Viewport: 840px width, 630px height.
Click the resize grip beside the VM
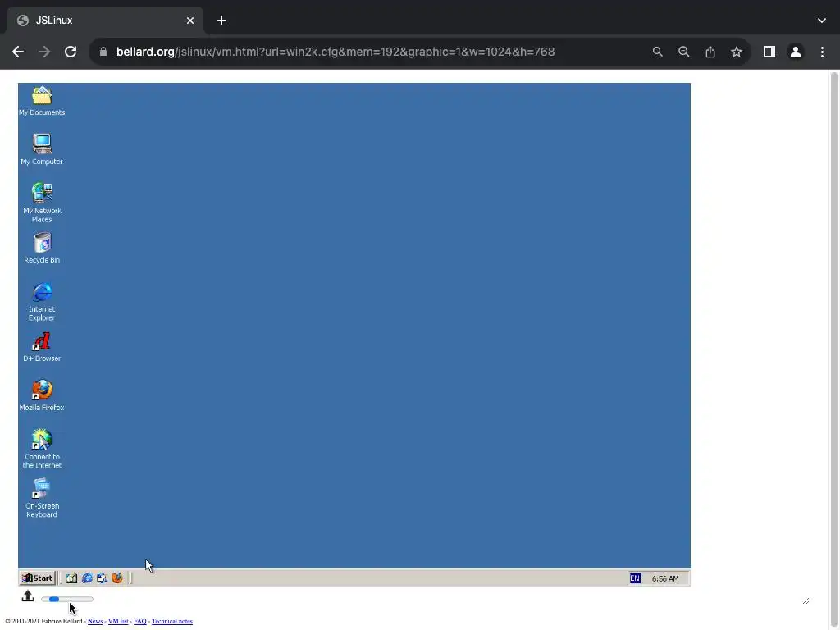click(806, 601)
